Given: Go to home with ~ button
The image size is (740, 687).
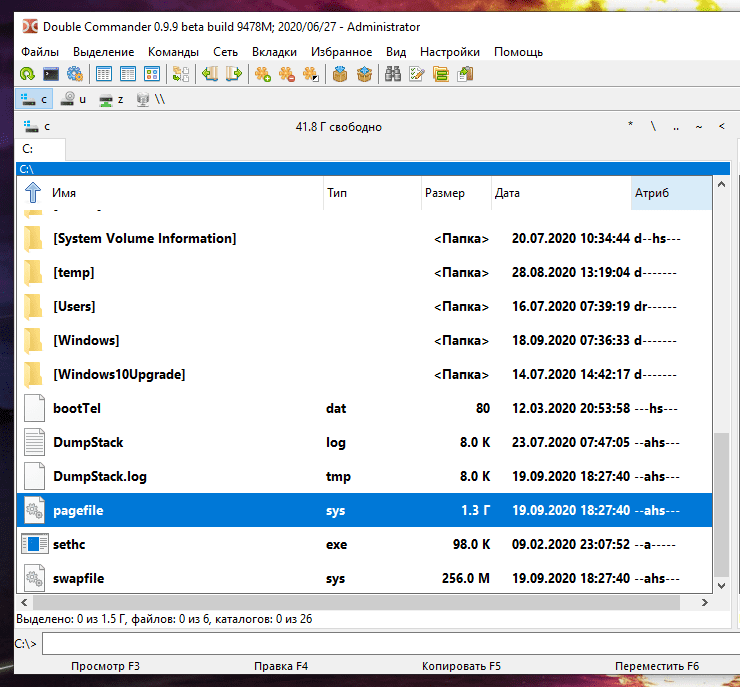Looking at the screenshot, I should tap(698, 126).
